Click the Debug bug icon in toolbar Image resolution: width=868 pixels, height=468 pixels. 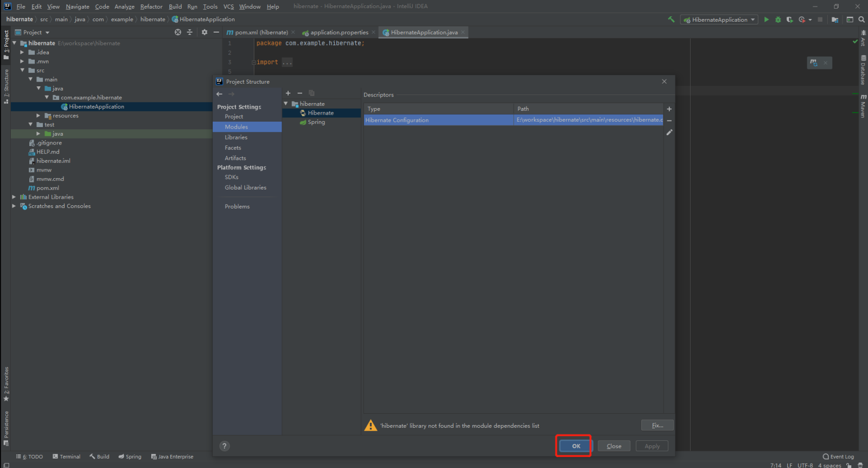(778, 20)
